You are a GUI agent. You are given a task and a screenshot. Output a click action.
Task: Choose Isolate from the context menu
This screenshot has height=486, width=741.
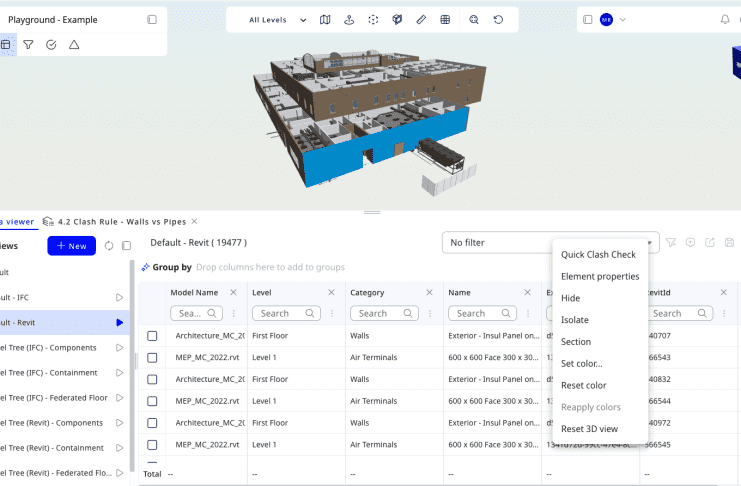click(x=575, y=320)
